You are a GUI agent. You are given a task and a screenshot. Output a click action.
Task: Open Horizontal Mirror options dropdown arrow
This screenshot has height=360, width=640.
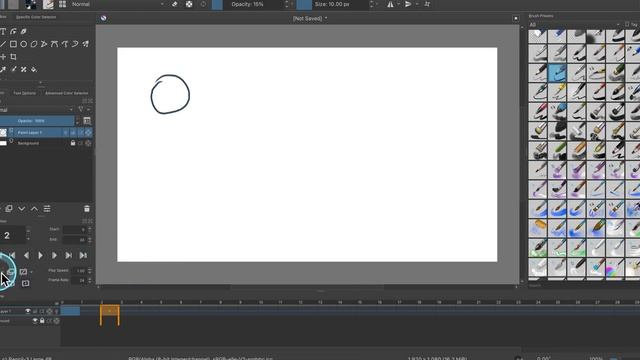(398, 4)
